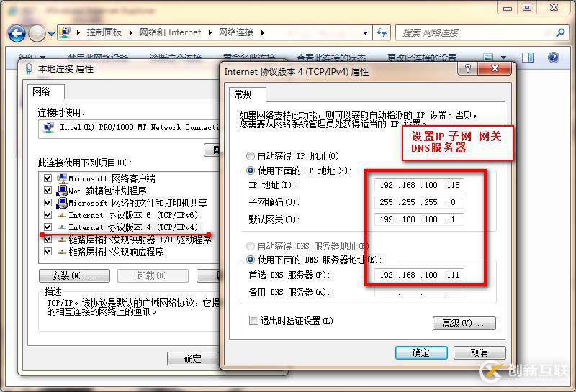Open recent pages dropdown beside navigation arrows

[x=51, y=33]
